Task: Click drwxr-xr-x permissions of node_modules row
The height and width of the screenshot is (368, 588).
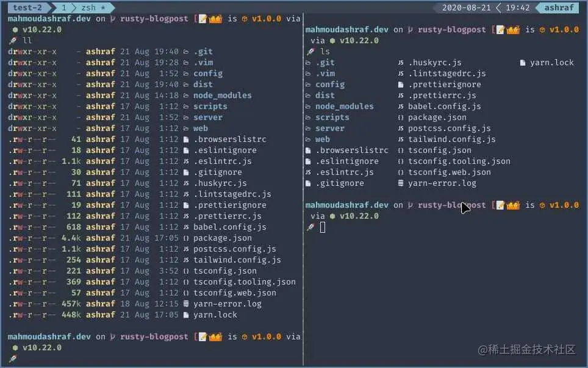Action: tap(32, 96)
